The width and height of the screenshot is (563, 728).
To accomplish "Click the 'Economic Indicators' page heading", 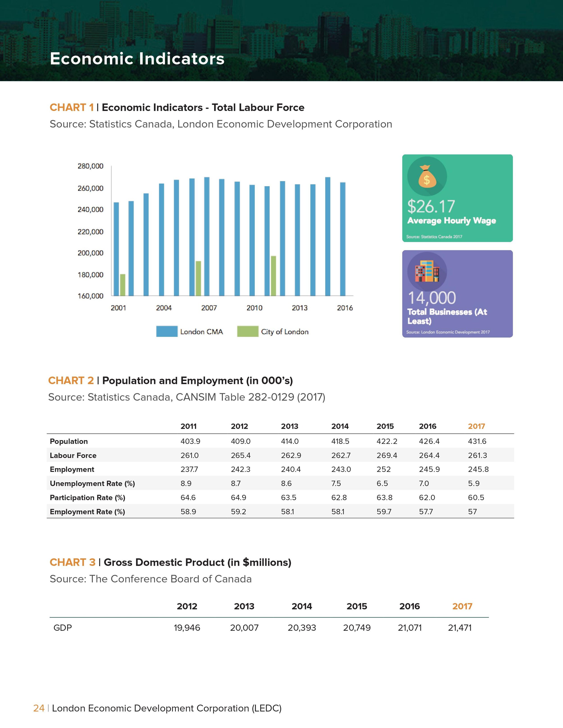I will pyautogui.click(x=137, y=59).
